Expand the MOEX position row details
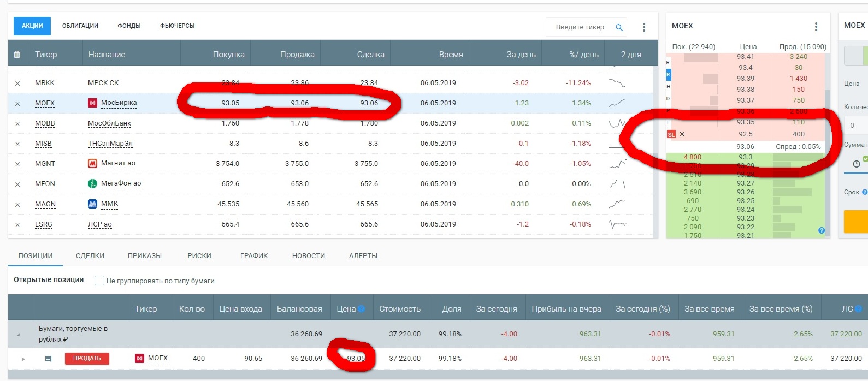Image resolution: width=868 pixels, height=381 pixels. tap(23, 359)
